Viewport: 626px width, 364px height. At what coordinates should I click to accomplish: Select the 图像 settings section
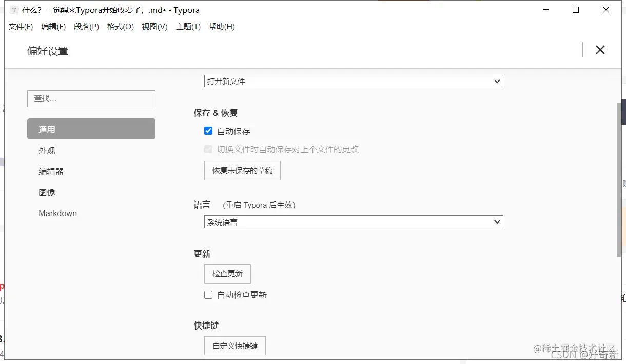coord(47,192)
